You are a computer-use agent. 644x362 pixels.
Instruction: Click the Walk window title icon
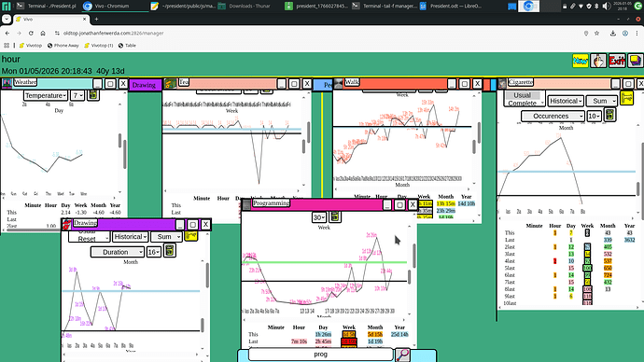coord(339,83)
